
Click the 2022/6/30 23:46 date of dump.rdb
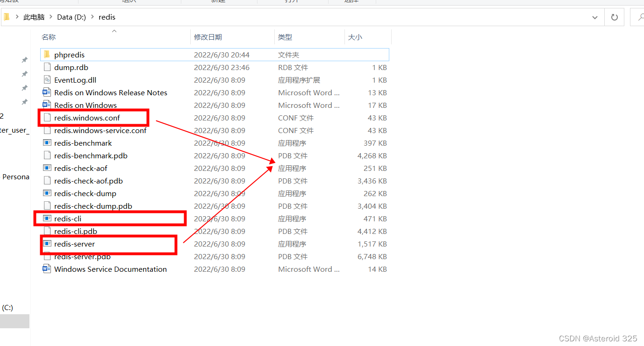[222, 67]
